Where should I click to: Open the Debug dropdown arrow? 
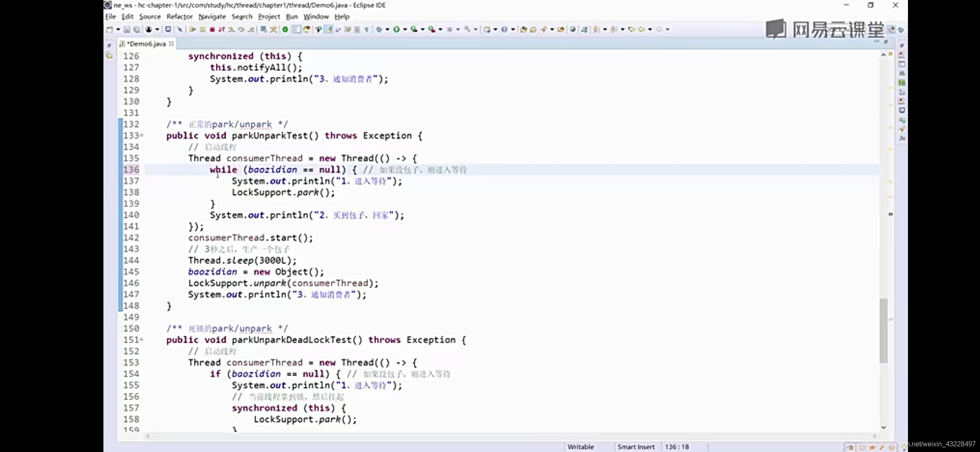point(387,29)
